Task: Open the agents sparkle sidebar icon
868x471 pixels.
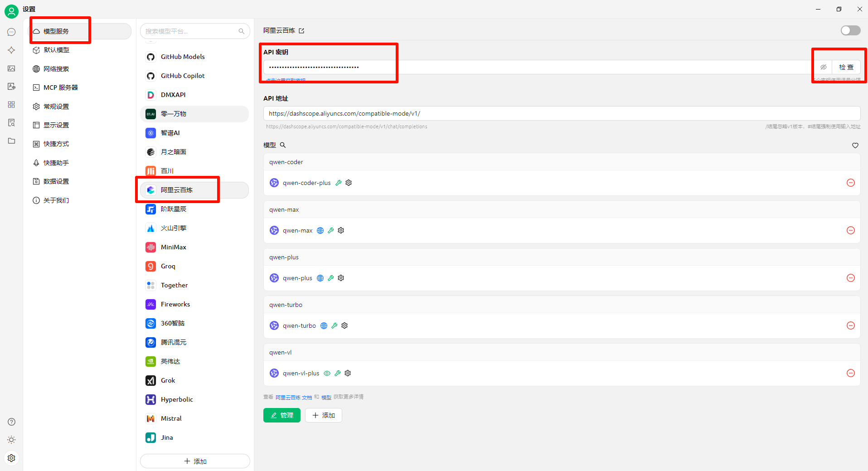Action: coord(11,50)
